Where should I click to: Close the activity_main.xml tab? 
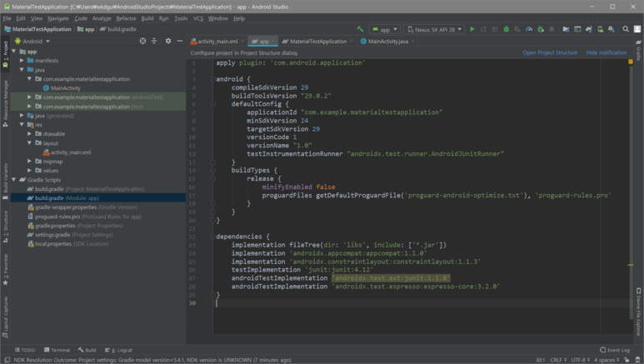242,41
